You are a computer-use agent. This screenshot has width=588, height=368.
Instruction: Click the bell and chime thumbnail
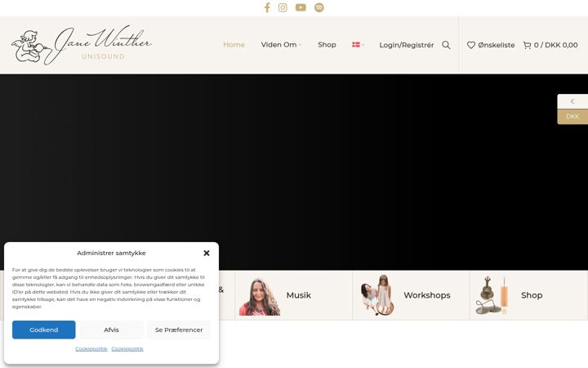point(492,295)
